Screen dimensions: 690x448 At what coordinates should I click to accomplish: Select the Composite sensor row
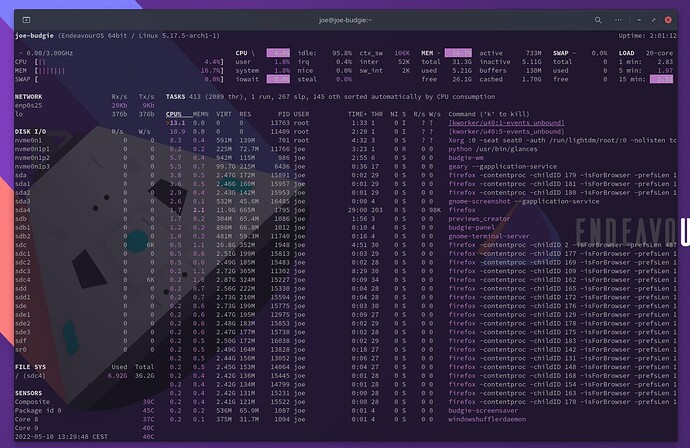coord(84,402)
